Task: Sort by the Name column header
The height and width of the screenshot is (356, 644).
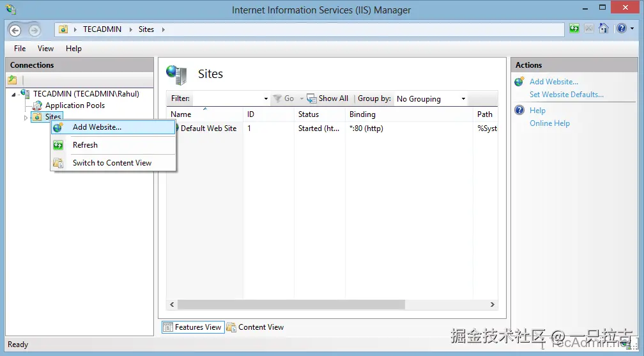Action: [204, 114]
